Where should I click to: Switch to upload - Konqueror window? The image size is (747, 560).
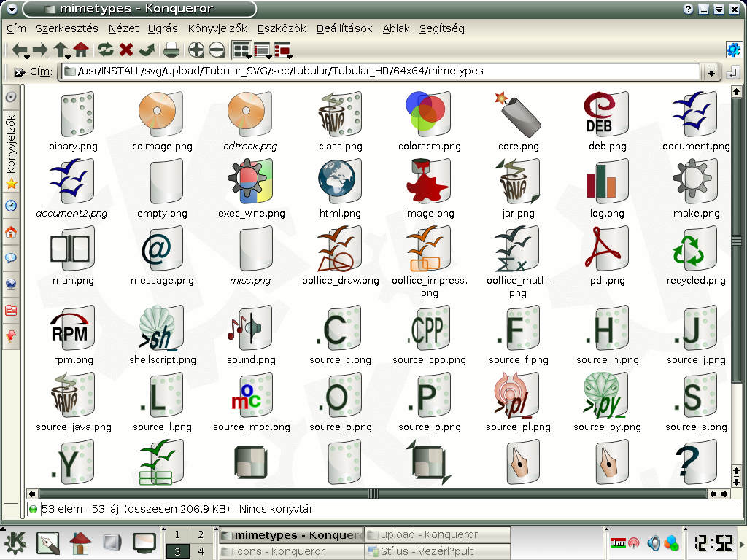[438, 534]
